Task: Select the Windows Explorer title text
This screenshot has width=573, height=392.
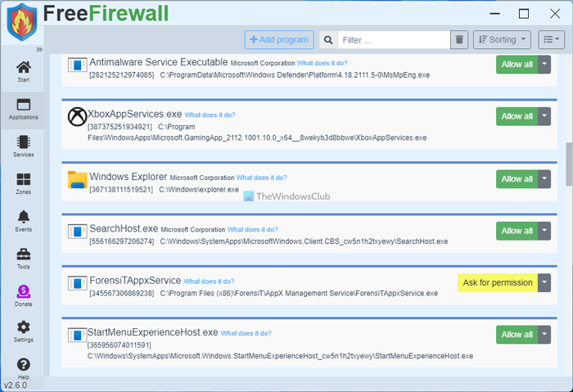Action: (129, 177)
